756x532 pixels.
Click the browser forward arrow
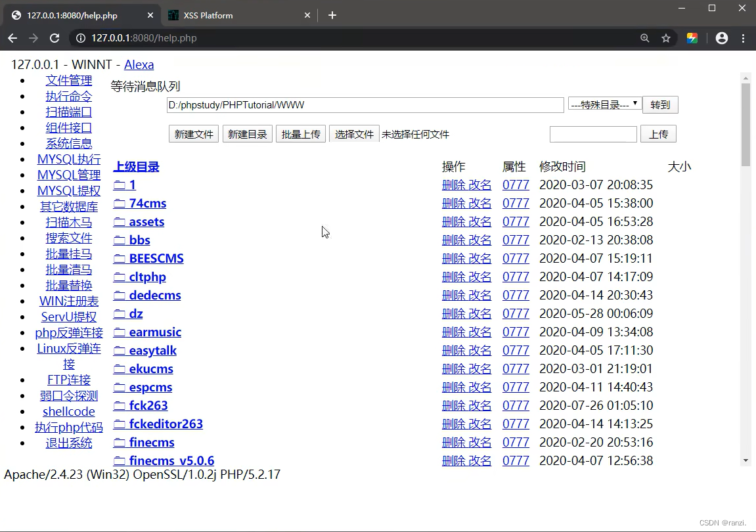point(33,38)
